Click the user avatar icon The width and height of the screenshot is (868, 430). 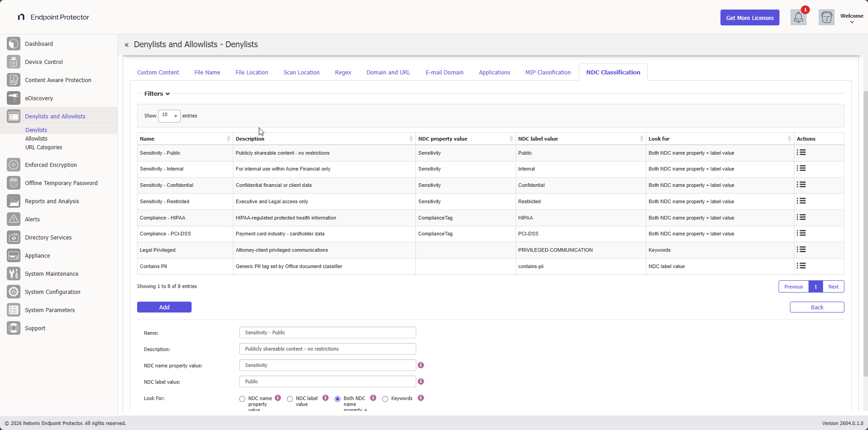(827, 18)
